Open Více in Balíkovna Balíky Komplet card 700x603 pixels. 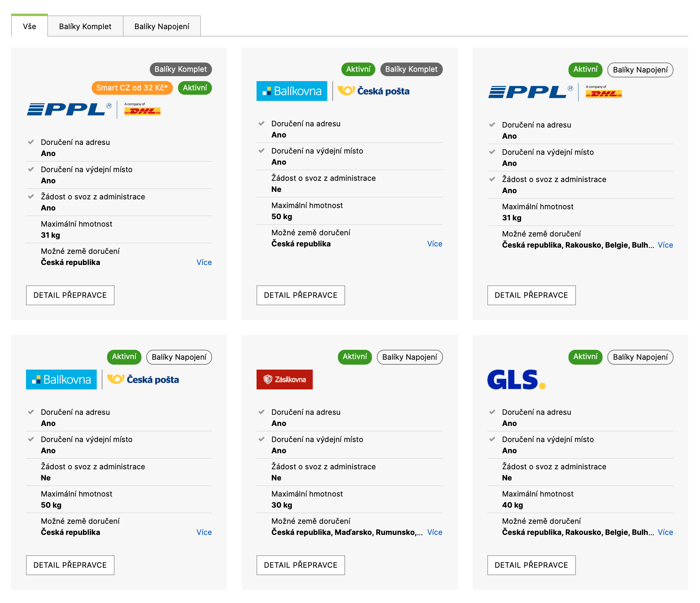434,244
